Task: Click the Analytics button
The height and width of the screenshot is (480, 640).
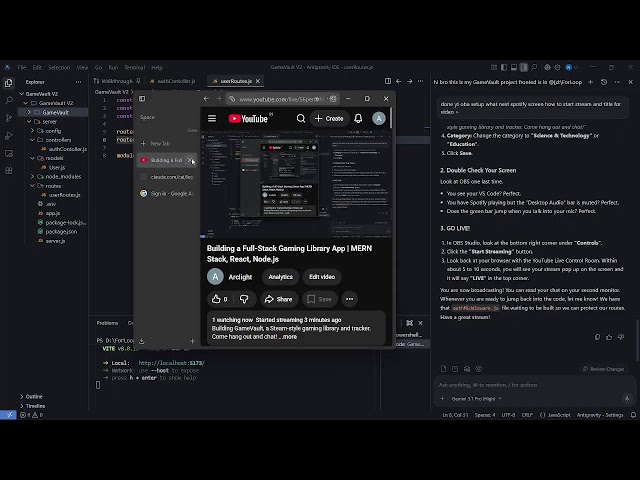Action: [280, 277]
